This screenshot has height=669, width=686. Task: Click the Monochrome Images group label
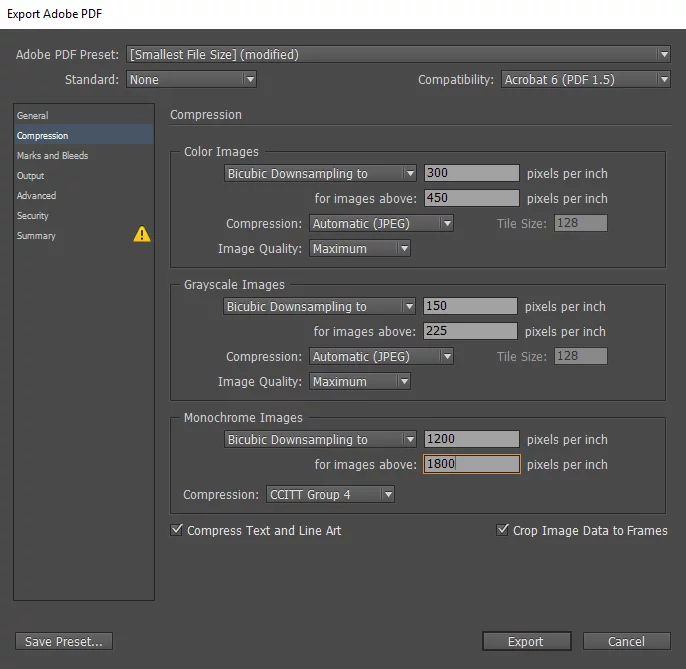point(243,417)
